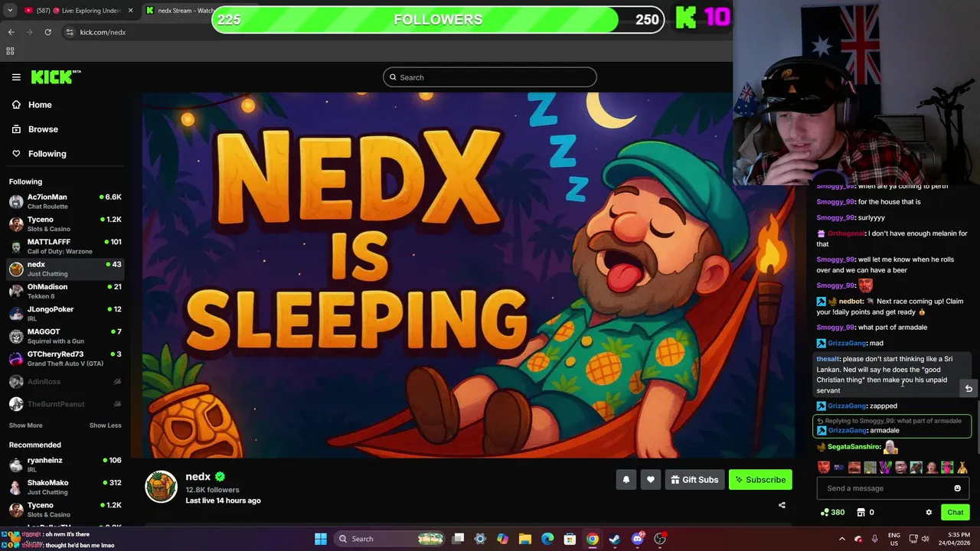Open MAGGOT Squirrel with a Gun channel
The image size is (980, 551).
[x=65, y=336]
